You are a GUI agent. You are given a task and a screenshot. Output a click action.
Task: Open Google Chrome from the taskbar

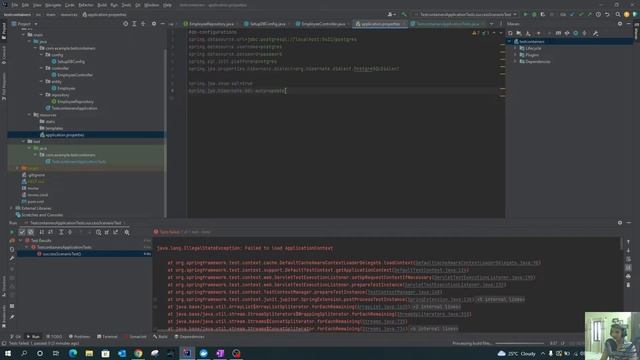pyautogui.click(x=138, y=353)
